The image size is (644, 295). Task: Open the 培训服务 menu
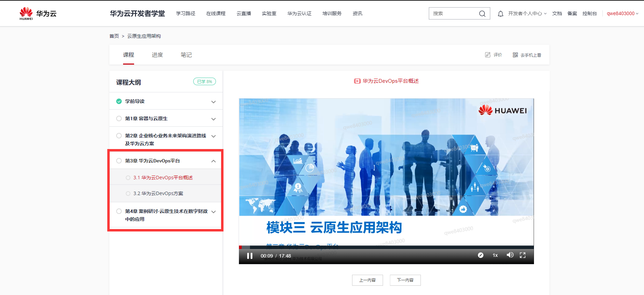332,14
